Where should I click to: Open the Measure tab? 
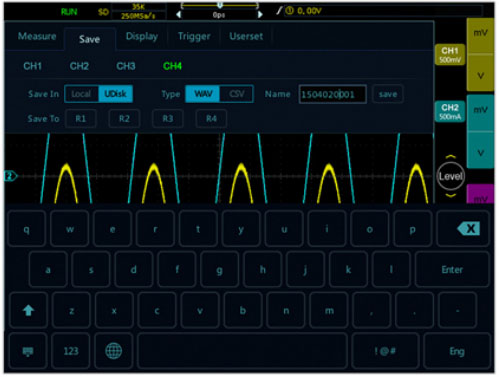coord(37,36)
